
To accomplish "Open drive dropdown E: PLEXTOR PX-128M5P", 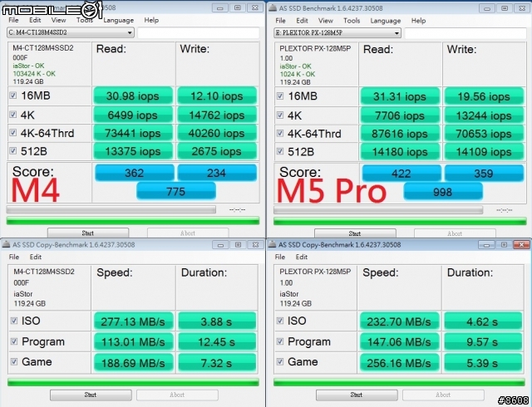I will point(337,33).
